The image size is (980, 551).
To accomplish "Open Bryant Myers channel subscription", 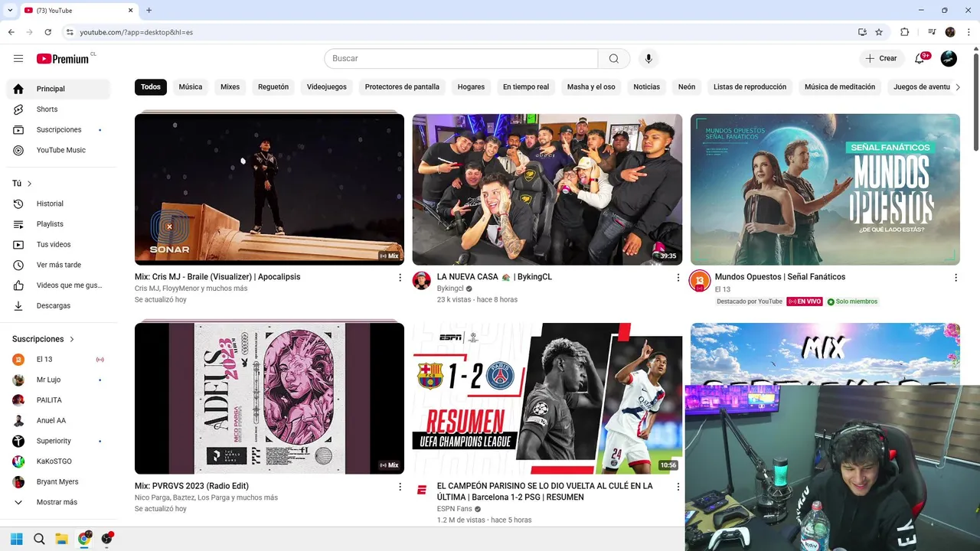I will 58,482.
